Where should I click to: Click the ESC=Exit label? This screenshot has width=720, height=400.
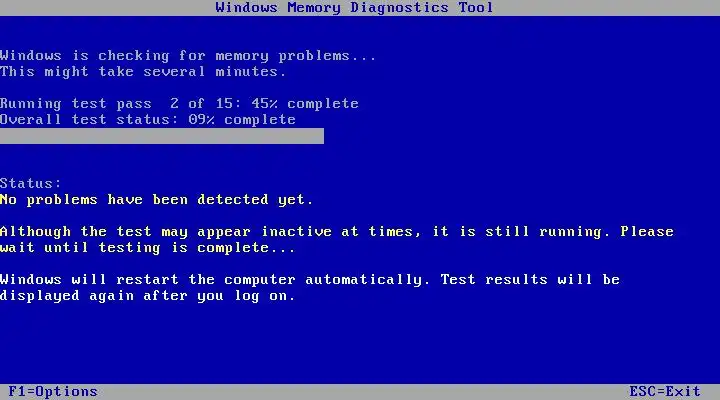[664, 392]
